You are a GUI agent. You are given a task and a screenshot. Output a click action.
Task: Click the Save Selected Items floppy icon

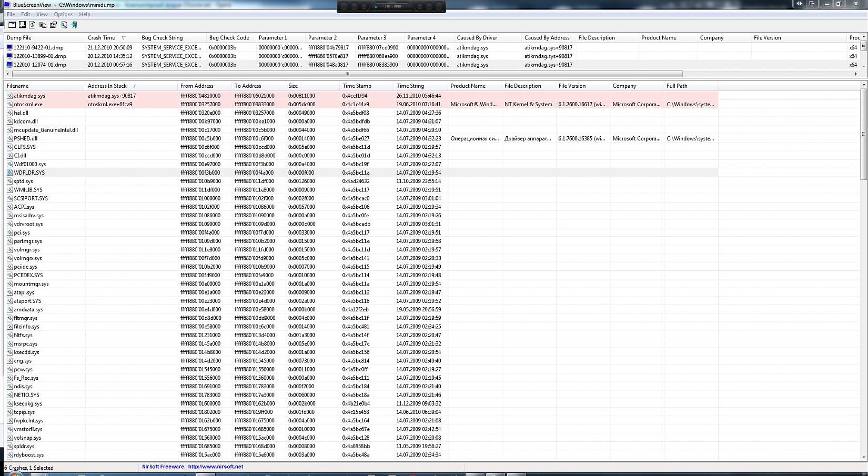click(x=22, y=25)
